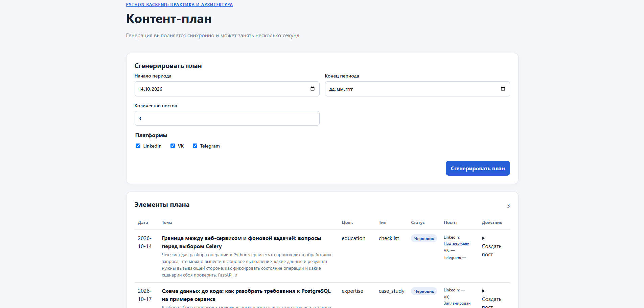This screenshot has height=308, width=644.
Task: Click the Черновик badge in Celery row
Action: click(424, 239)
